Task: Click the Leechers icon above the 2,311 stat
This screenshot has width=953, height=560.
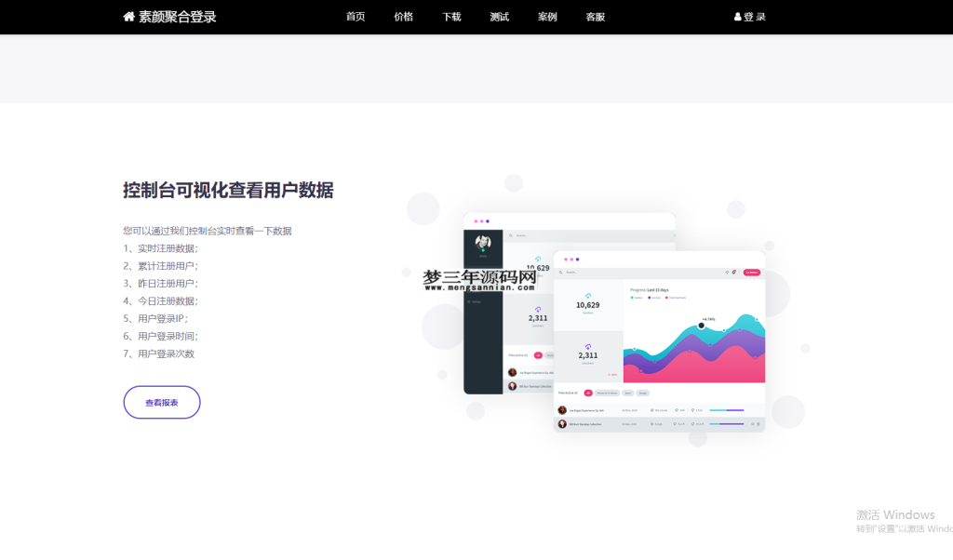Action: tap(588, 344)
